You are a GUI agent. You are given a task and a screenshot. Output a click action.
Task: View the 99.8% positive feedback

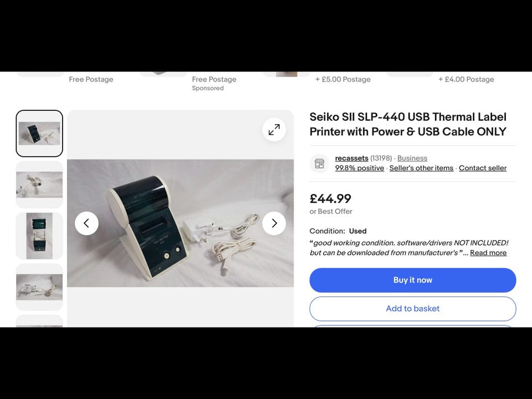pyautogui.click(x=359, y=168)
